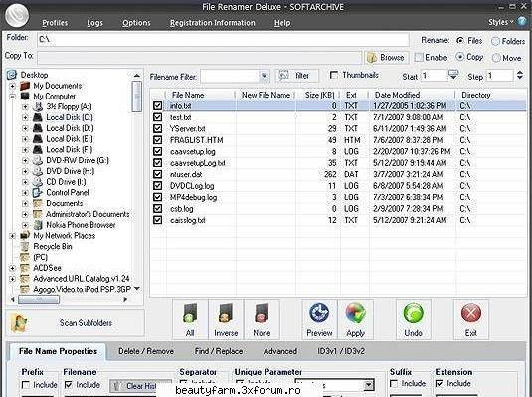Click the application logo orb
Image resolution: width=532 pixels, height=397 pixels.
click(17, 15)
